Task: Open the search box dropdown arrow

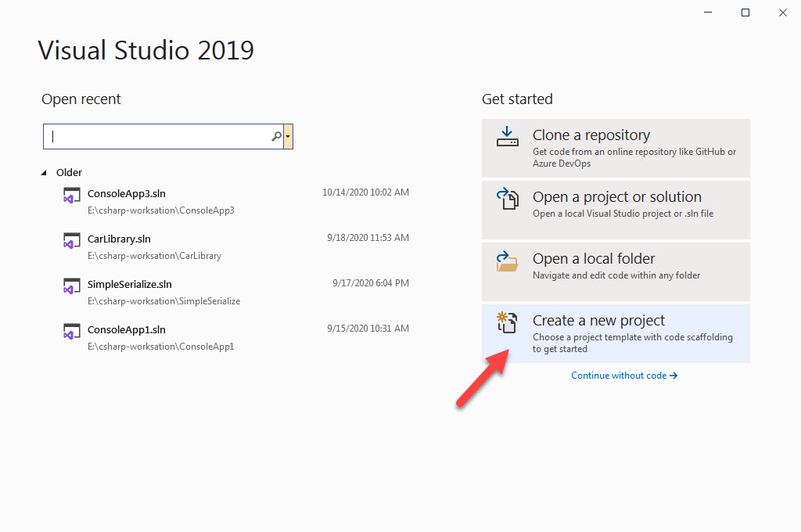Action: (288, 136)
